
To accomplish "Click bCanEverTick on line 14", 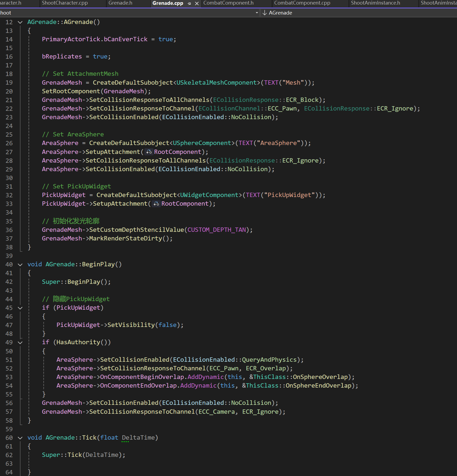I will (x=126, y=39).
